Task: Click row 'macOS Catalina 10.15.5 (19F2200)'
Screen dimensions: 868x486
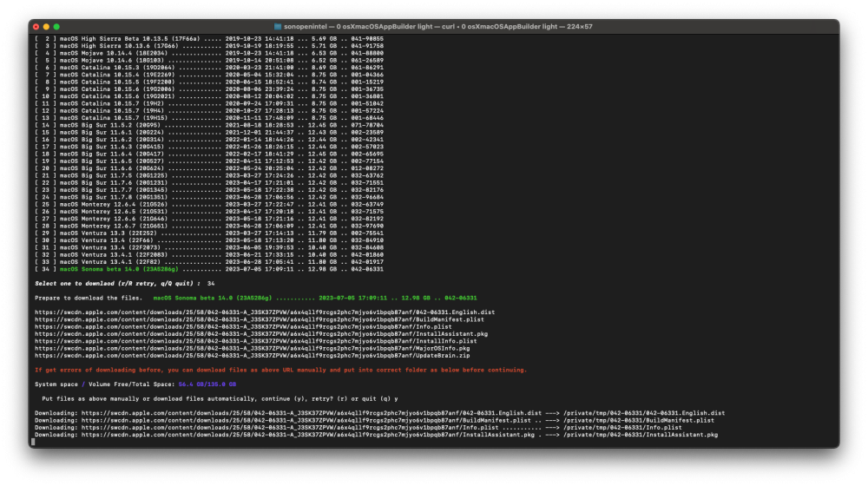Action: tap(209, 82)
